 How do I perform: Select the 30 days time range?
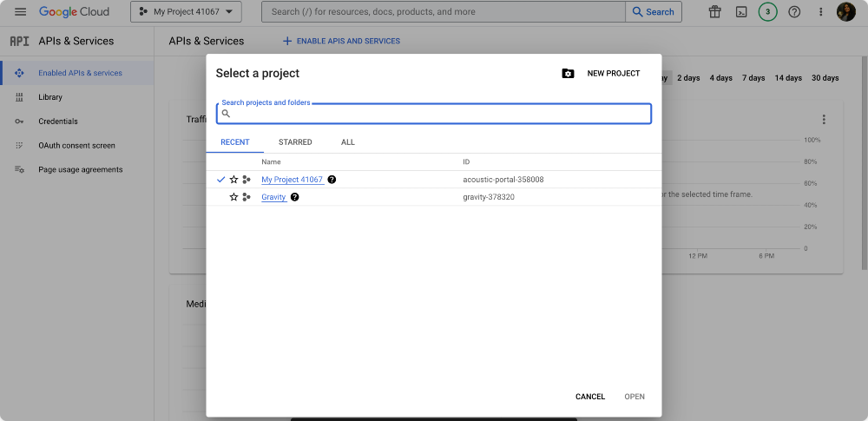[x=825, y=78]
